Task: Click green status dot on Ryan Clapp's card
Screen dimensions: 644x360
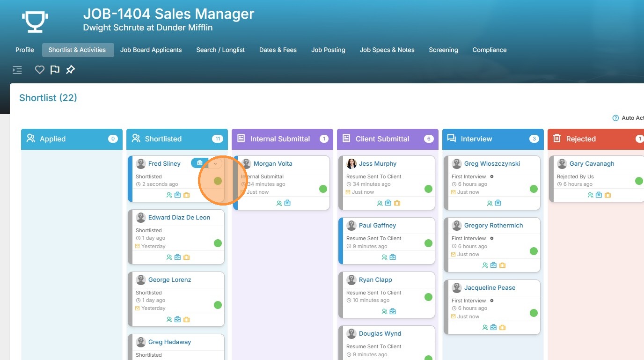Action: pos(428,297)
